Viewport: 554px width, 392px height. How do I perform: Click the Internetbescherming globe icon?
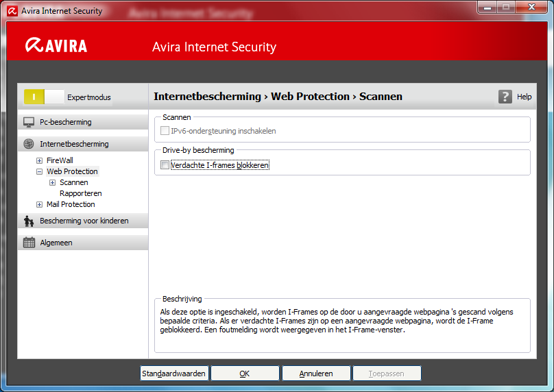pyautogui.click(x=29, y=144)
